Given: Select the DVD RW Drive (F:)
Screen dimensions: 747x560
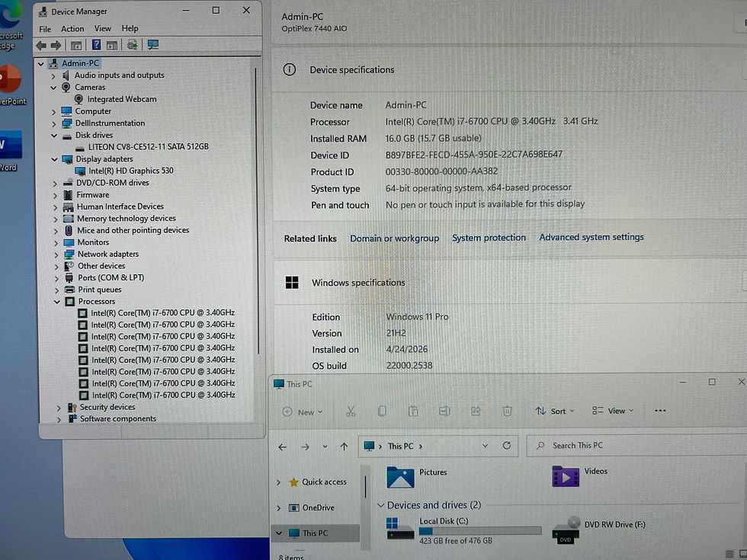Looking at the screenshot, I should point(599,530).
